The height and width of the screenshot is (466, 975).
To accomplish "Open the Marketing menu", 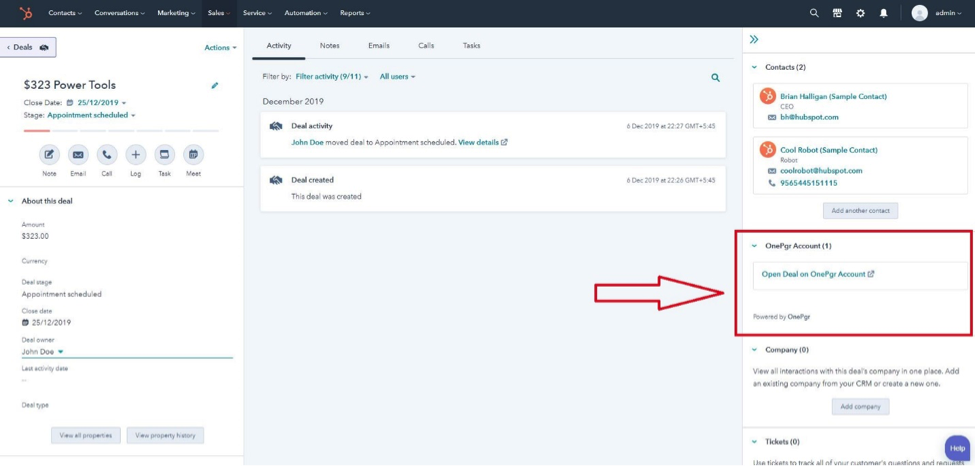I will (x=176, y=13).
